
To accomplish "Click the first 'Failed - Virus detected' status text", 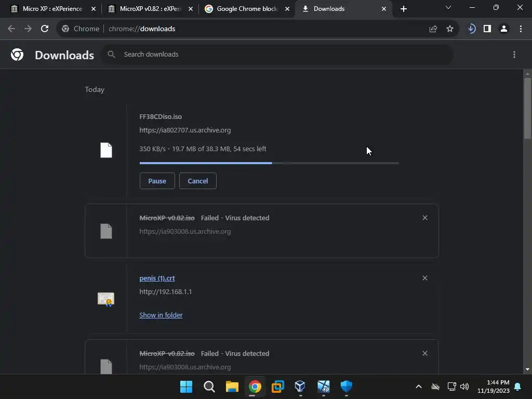I will pos(235,218).
